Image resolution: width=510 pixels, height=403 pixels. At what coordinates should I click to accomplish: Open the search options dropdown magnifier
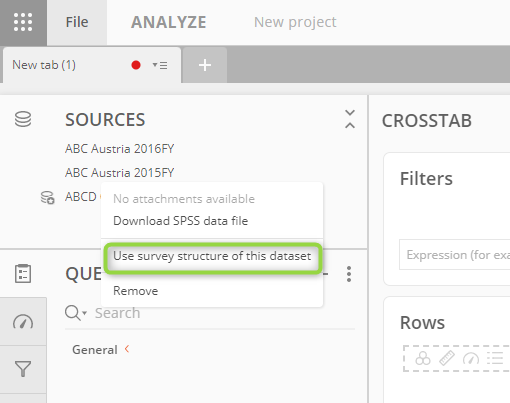[76, 313]
